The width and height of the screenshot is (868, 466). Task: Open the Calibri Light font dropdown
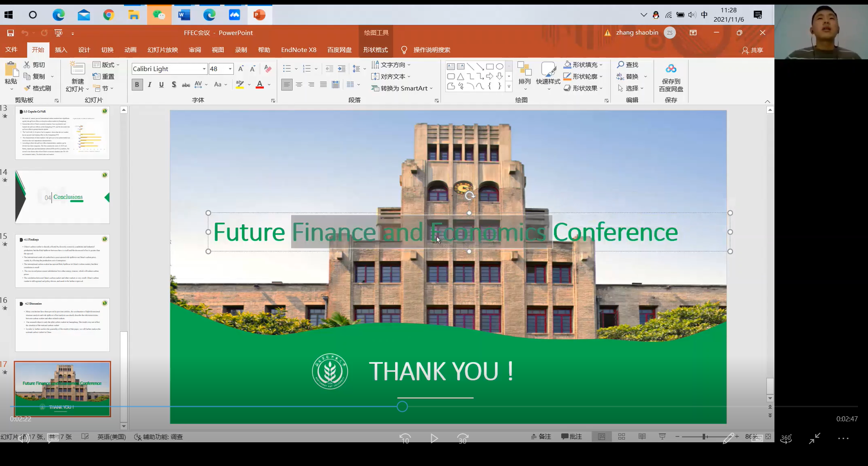click(204, 69)
